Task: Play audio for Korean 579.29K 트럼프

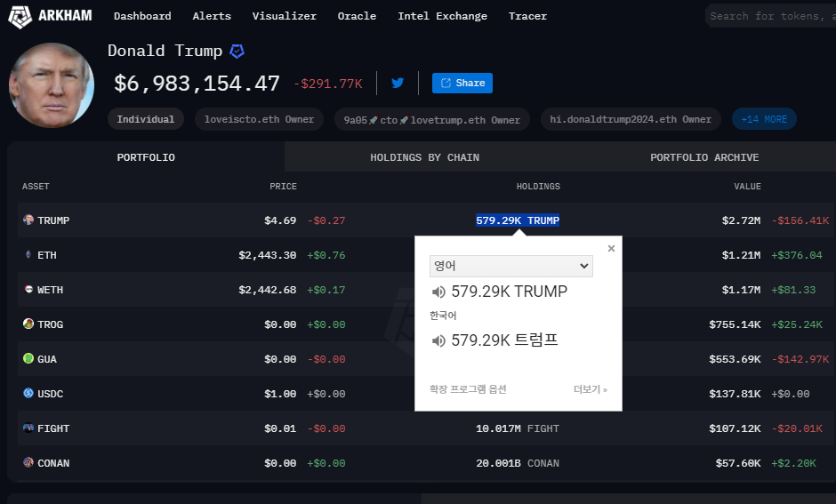Action: [x=438, y=340]
